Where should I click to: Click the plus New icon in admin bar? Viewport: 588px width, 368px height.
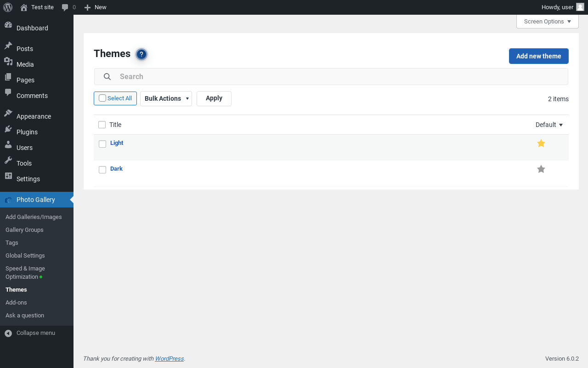point(87,7)
